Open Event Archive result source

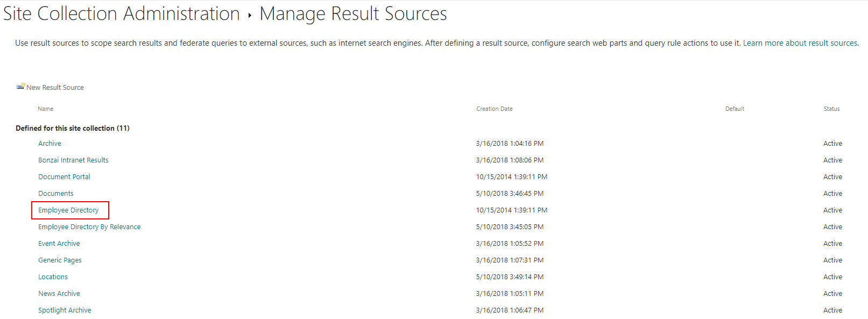click(x=59, y=244)
